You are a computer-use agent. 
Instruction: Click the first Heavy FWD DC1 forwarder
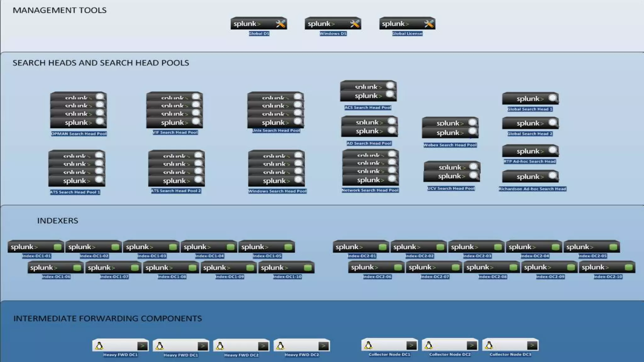tap(120, 346)
